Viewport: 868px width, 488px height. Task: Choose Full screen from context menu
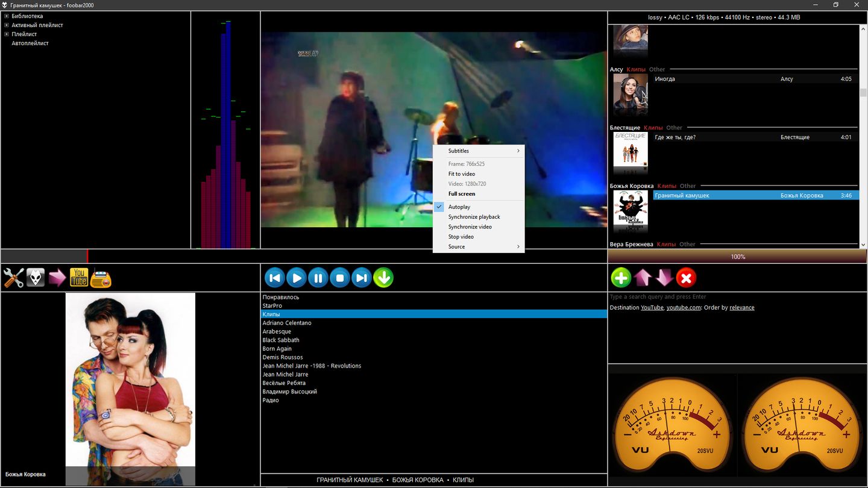pyautogui.click(x=461, y=194)
